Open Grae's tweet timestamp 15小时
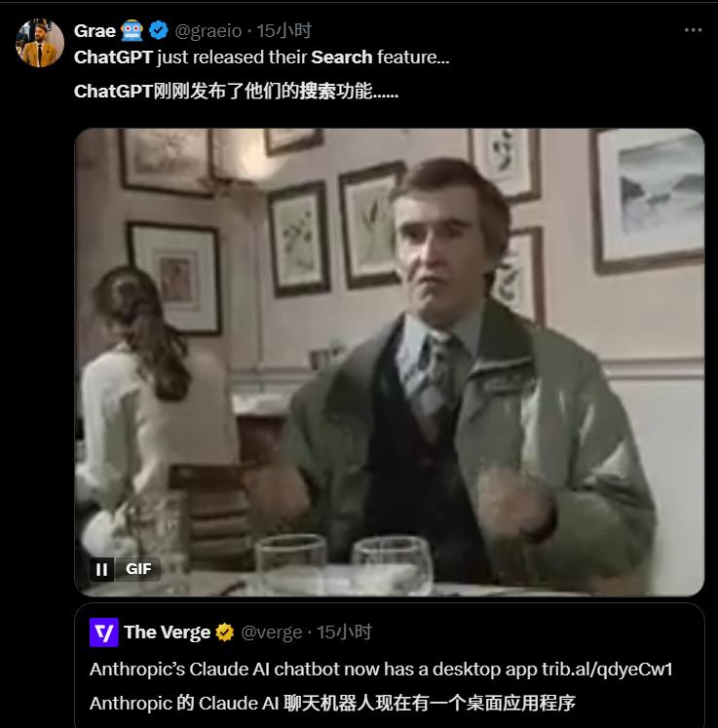Image resolution: width=718 pixels, height=728 pixels. pos(284,30)
